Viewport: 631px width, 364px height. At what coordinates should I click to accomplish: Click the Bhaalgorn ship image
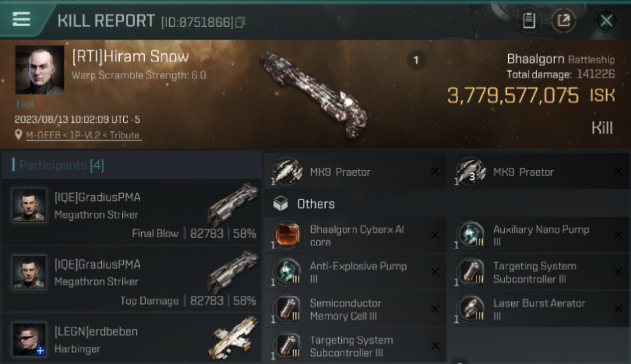tap(314, 95)
